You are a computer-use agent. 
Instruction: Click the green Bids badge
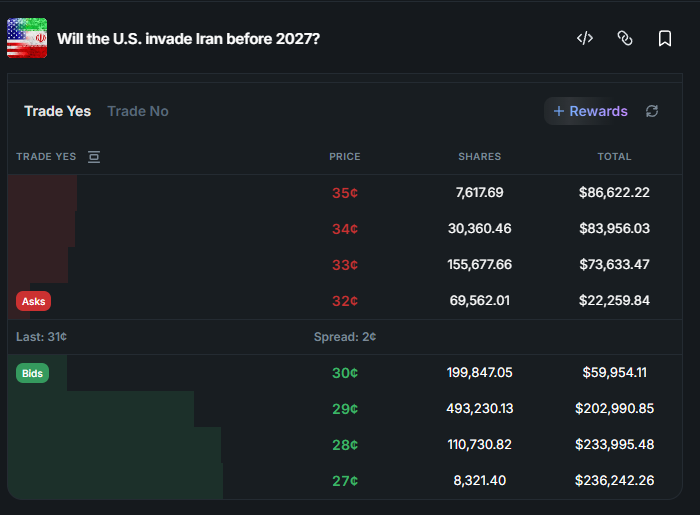(x=33, y=373)
